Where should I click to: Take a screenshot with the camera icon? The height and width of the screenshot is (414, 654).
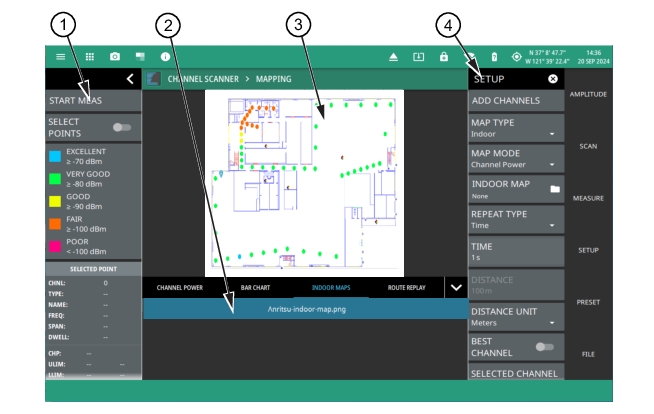click(115, 57)
